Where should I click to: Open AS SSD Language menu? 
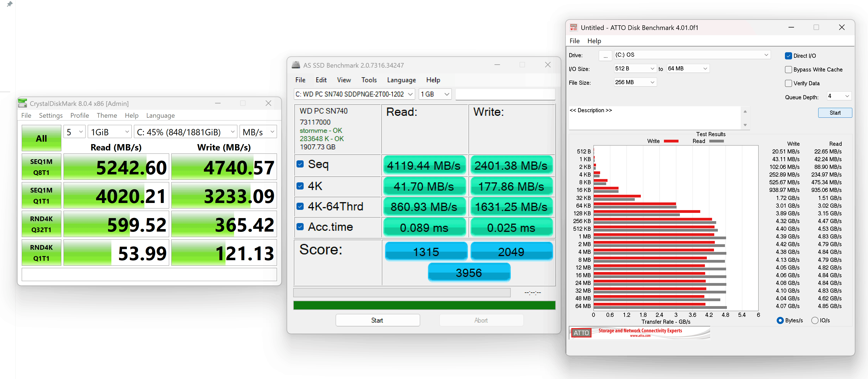(401, 80)
